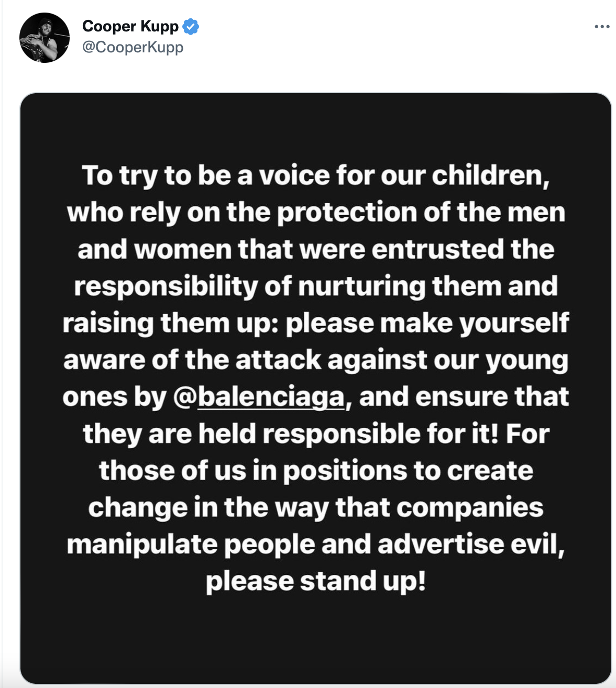This screenshot has width=616, height=688.
Task: Click 'responsibility of nurturing them' text line
Action: 315,286
